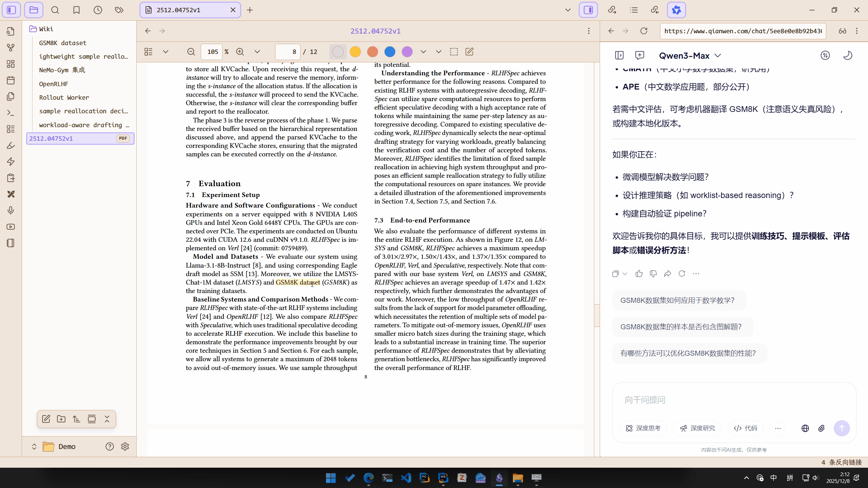Click the thumbs up icon under the response
The width and height of the screenshot is (868, 488).
coord(639,274)
